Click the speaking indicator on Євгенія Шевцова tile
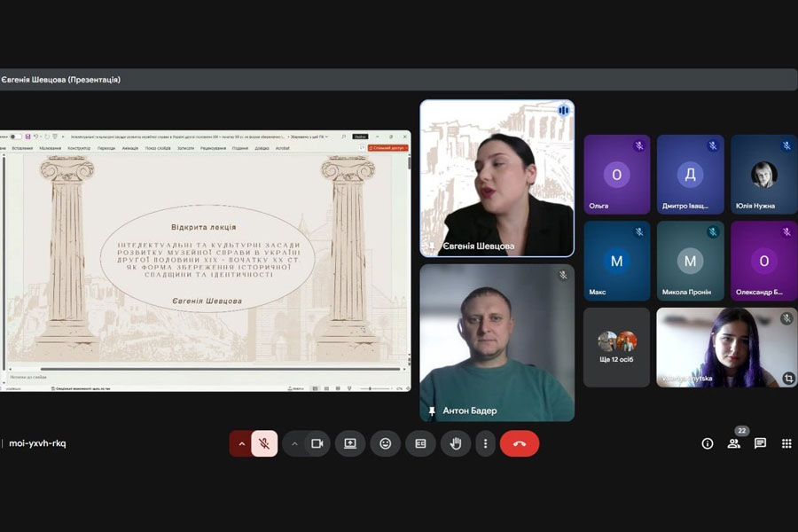The width and height of the screenshot is (798, 532). point(563,111)
